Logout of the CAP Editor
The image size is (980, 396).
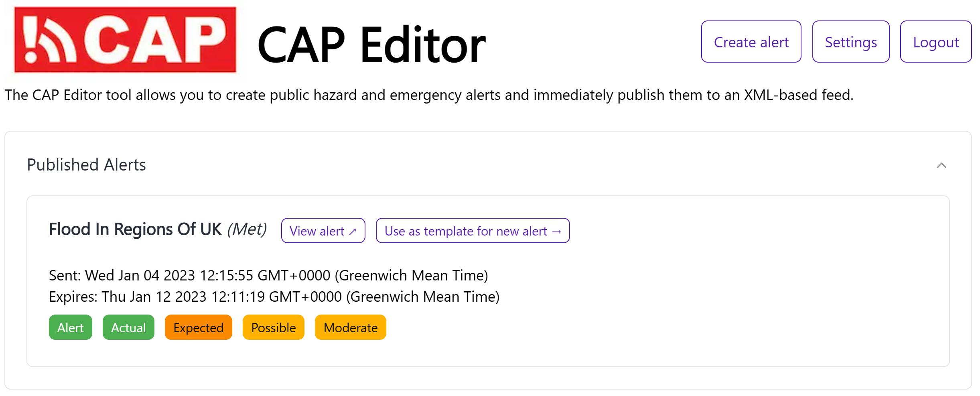click(935, 41)
